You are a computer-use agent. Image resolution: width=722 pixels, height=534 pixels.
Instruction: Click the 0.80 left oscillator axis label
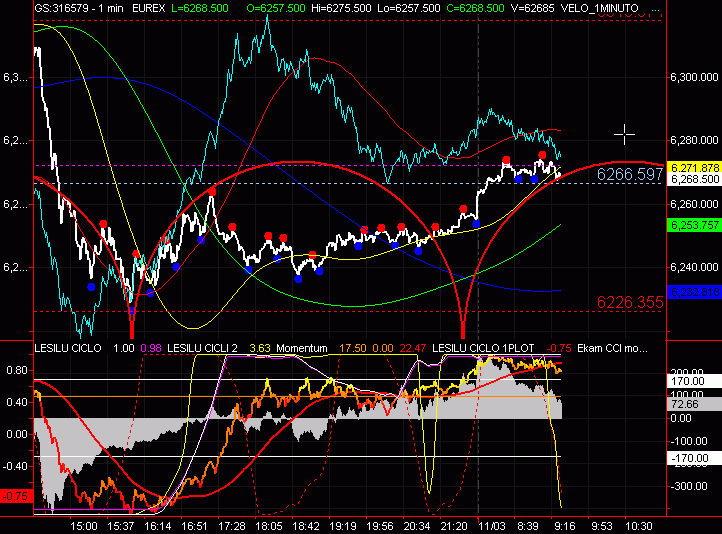coord(17,370)
